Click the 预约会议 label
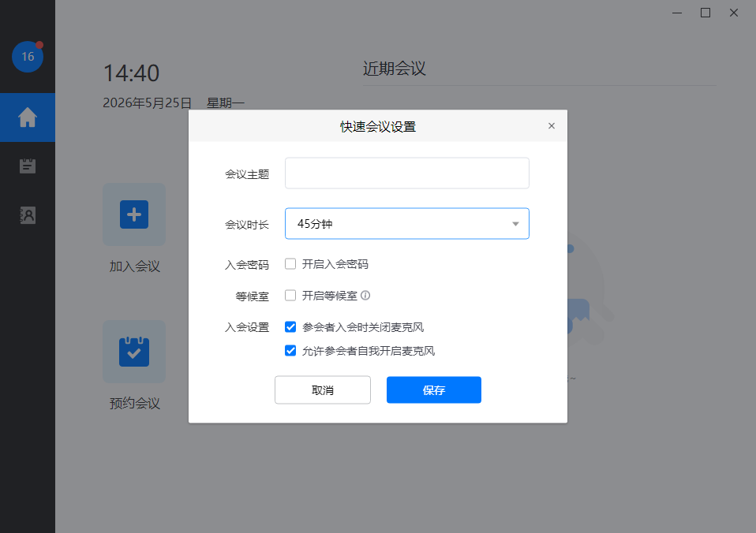Screen dimensions: 756x533 [134, 404]
